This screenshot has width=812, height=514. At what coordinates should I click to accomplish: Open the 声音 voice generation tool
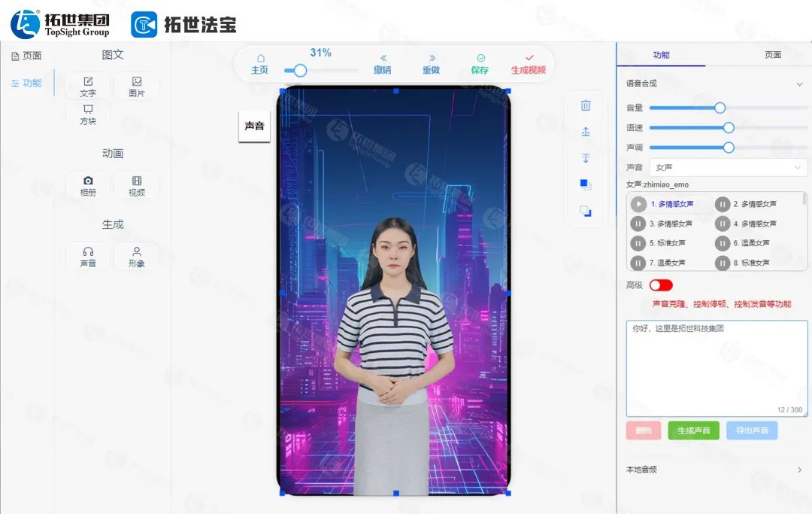88,257
